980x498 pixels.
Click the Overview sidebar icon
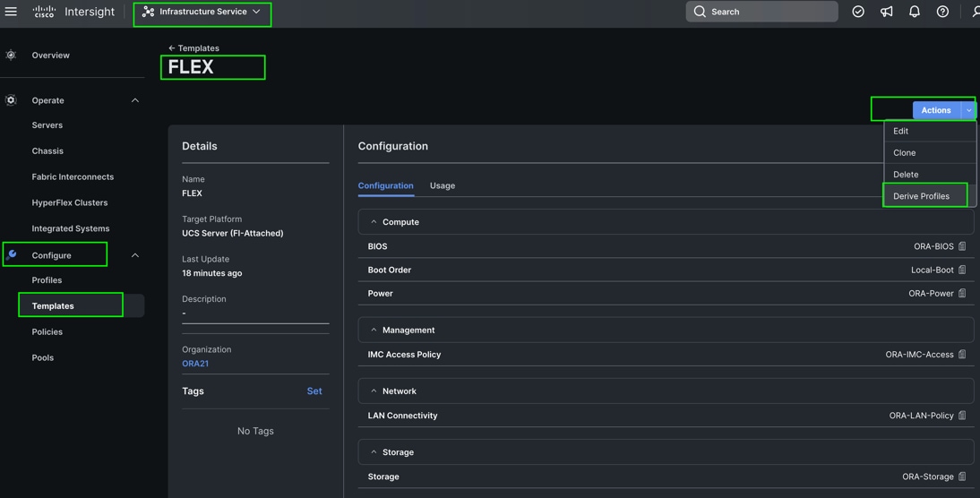(11, 55)
